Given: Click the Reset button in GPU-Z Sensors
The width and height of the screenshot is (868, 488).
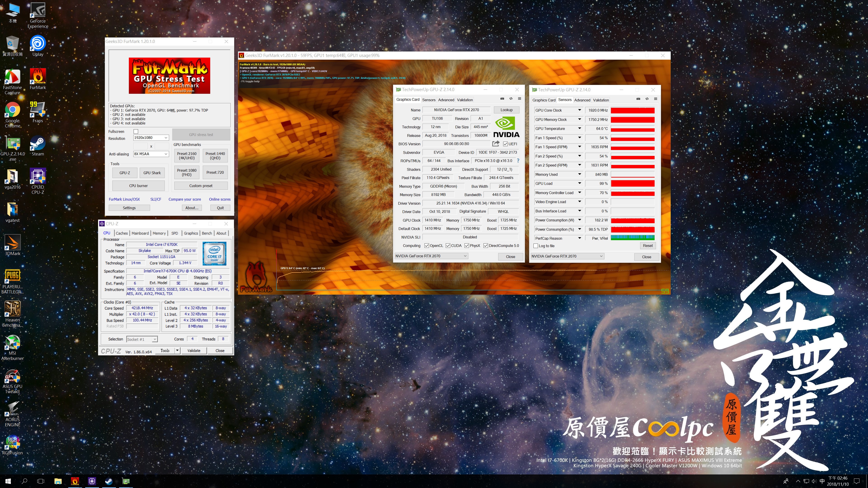Looking at the screenshot, I should (648, 246).
